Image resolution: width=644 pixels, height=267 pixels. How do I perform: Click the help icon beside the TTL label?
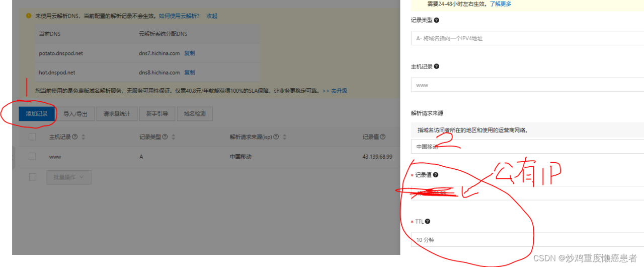428,221
